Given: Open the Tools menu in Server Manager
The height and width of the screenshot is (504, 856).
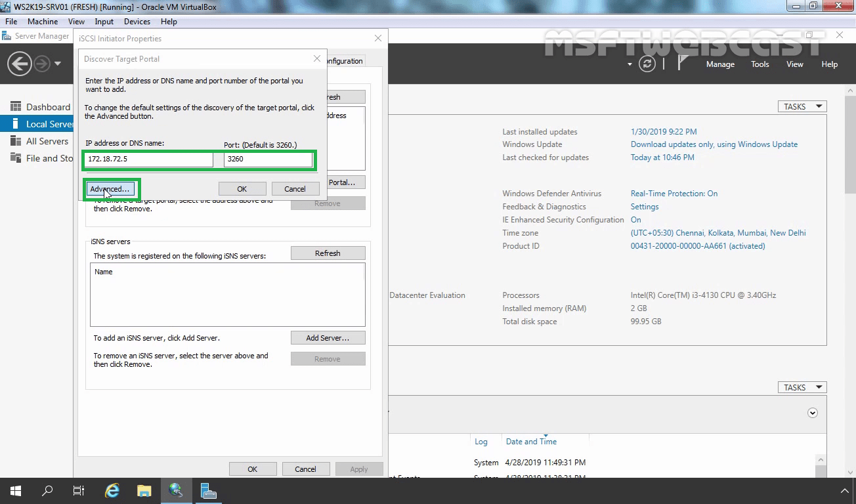Looking at the screenshot, I should coord(760,64).
